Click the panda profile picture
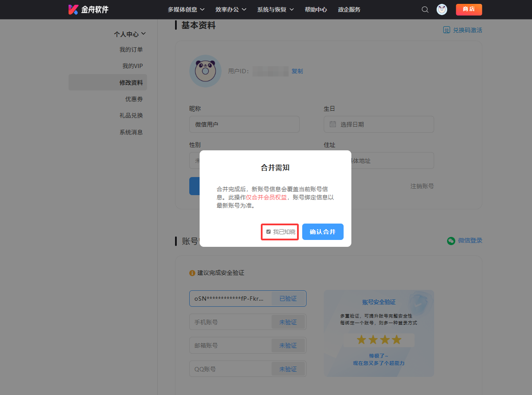Viewport: 532px width, 395px height. [205, 71]
